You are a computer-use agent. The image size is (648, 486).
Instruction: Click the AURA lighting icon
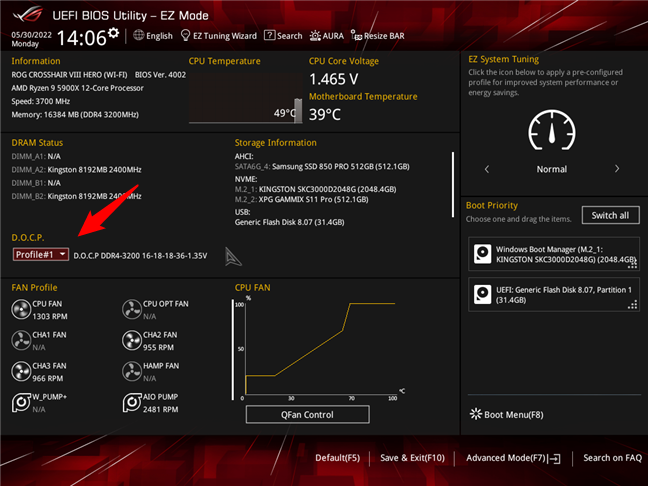[x=315, y=36]
